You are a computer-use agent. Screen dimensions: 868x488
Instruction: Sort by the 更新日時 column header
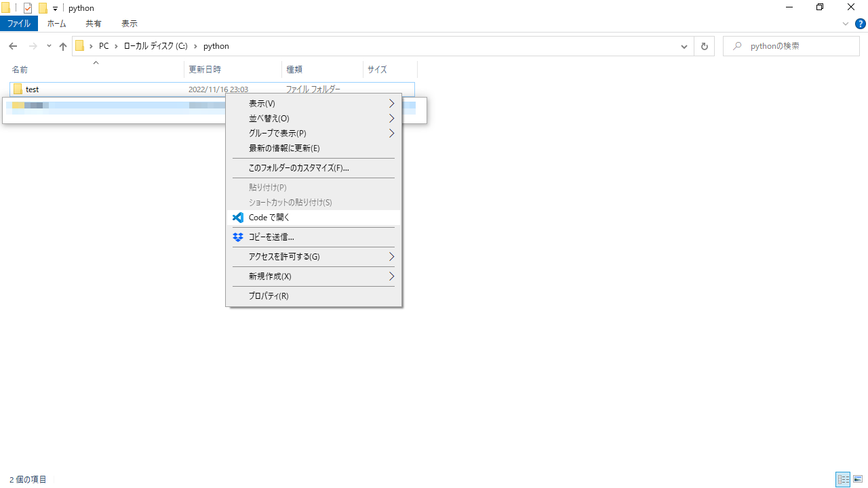click(205, 70)
